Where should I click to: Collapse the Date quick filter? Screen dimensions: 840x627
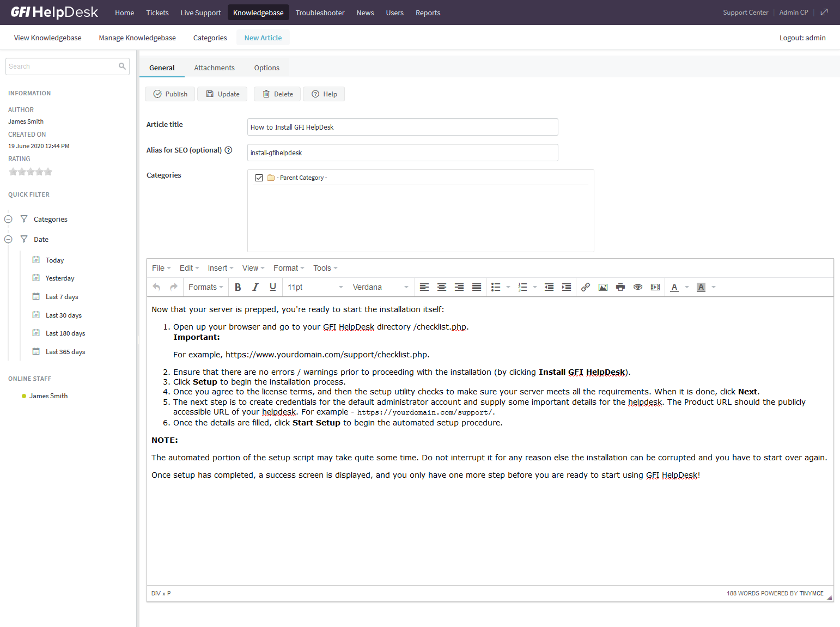pyautogui.click(x=8, y=239)
